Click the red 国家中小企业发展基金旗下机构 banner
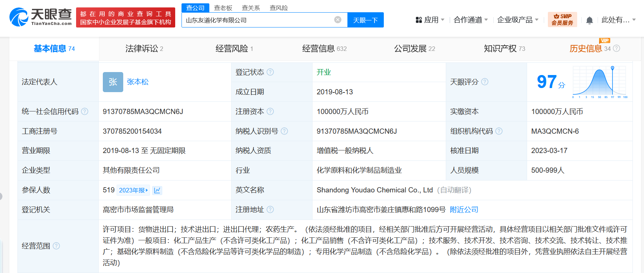Viewport: 644px width, 273px height. point(125,17)
